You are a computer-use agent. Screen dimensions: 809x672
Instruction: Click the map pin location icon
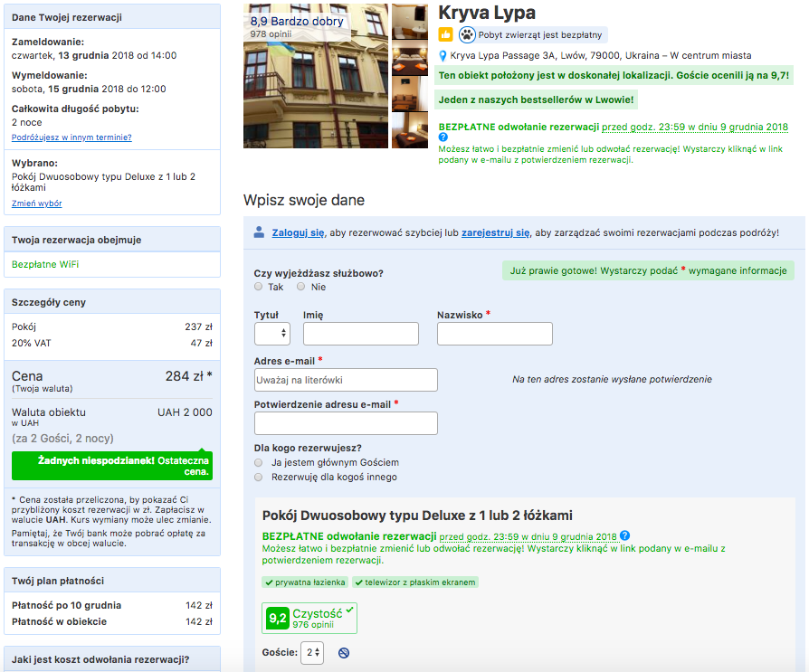(443, 56)
